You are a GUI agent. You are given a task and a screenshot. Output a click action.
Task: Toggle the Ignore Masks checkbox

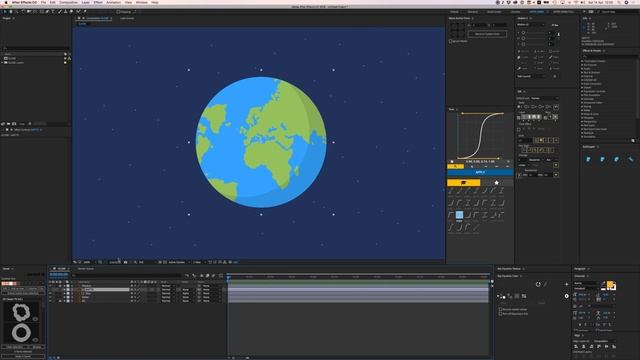point(451,41)
